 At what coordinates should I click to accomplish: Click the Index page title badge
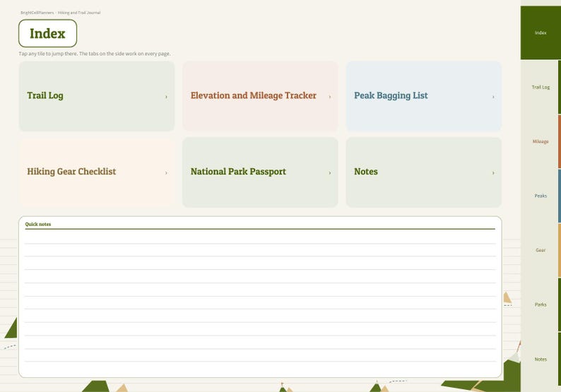(47, 33)
